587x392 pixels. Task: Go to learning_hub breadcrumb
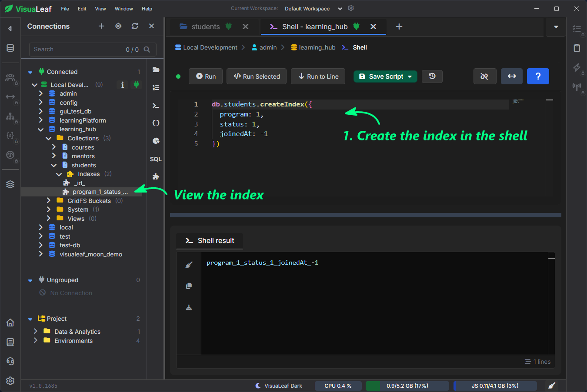click(x=313, y=47)
